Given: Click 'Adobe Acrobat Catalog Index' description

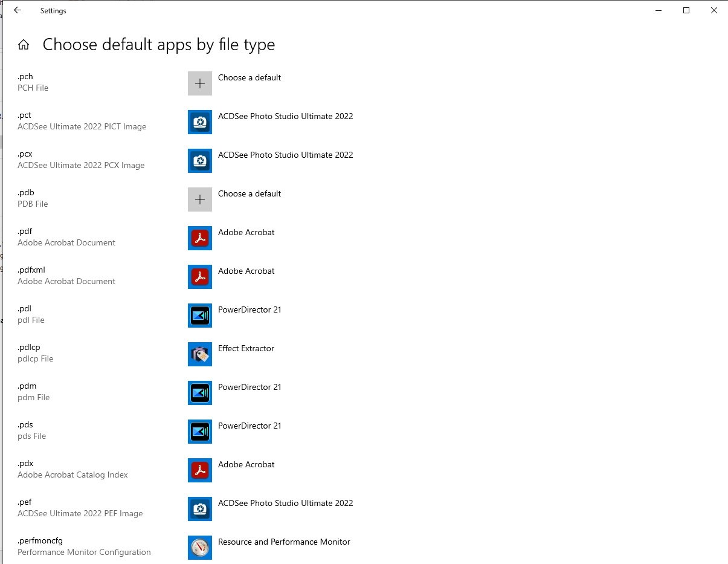Looking at the screenshot, I should click(72, 475).
